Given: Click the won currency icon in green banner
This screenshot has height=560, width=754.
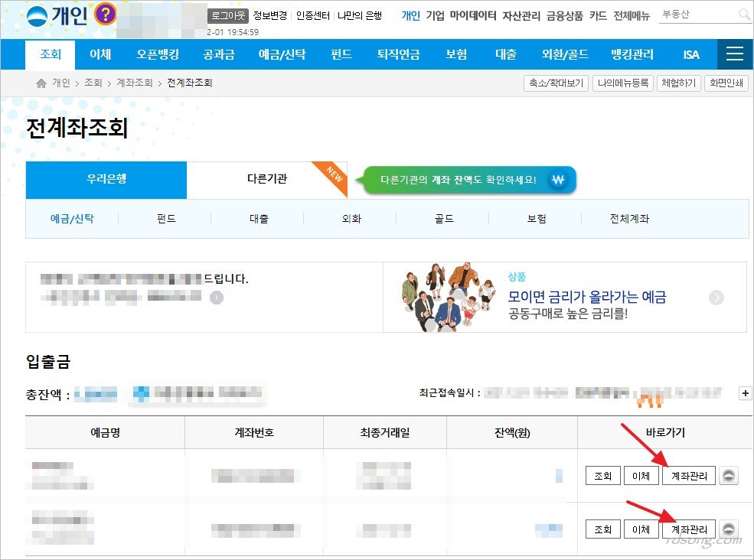Looking at the screenshot, I should (558, 181).
